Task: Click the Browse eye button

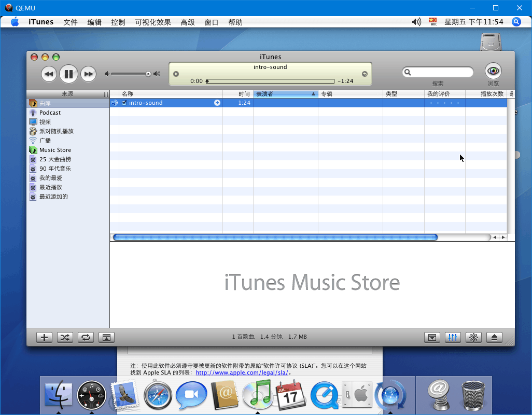Action: coord(493,71)
